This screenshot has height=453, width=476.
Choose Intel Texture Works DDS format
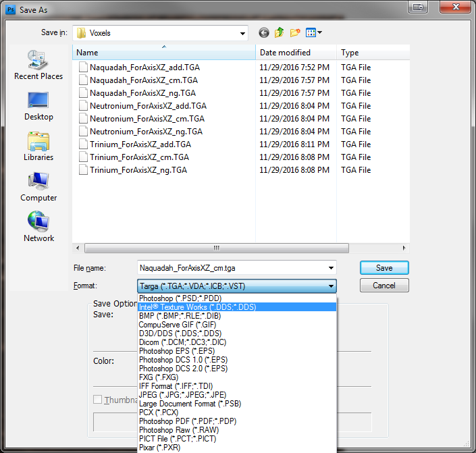237,307
